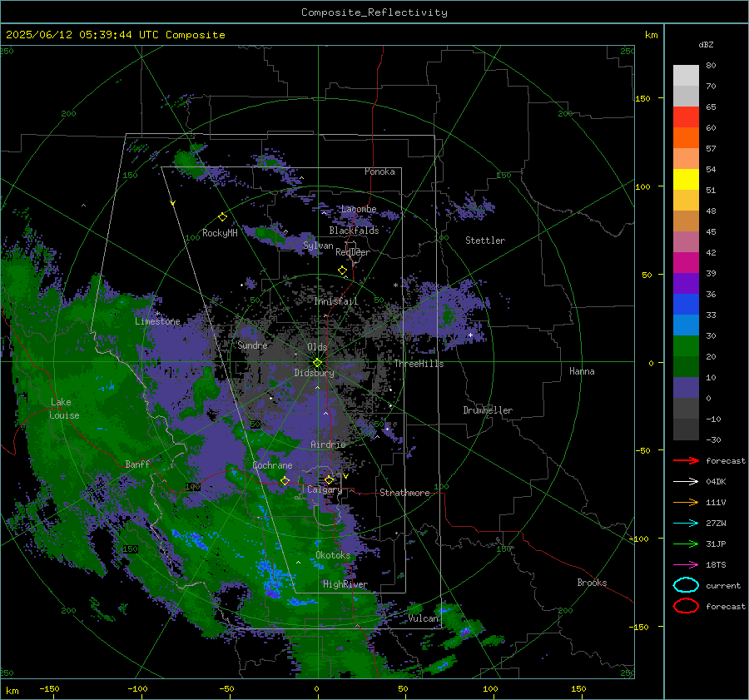The width and height of the screenshot is (749, 700).
Task: Select the purple 10 dBZ swatch
Action: 686,388
